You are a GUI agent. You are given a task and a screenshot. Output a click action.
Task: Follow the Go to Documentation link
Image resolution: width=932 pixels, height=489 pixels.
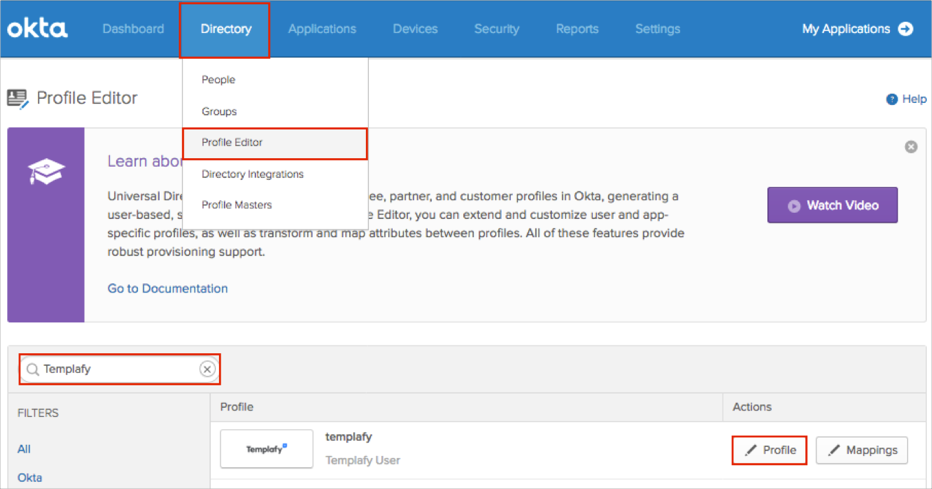pos(167,288)
